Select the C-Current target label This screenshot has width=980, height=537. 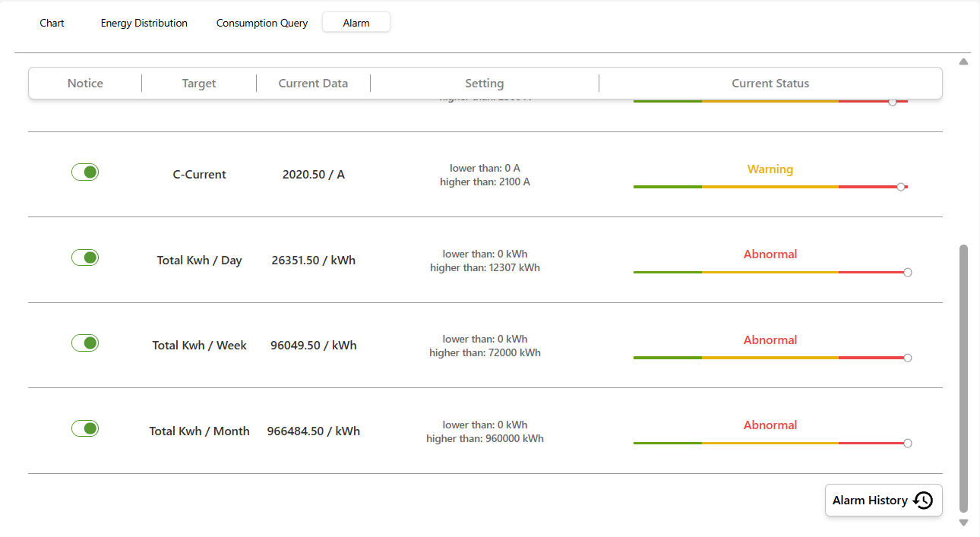[x=200, y=175]
